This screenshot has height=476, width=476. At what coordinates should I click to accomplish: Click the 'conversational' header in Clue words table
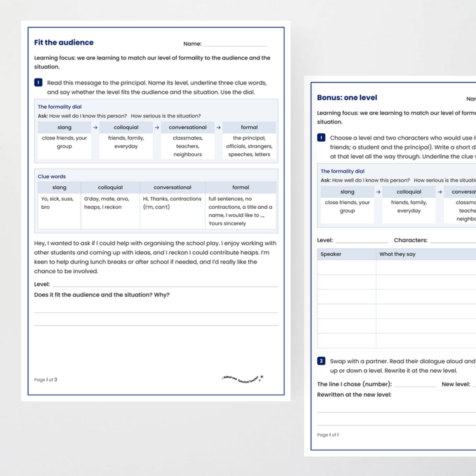click(x=173, y=188)
